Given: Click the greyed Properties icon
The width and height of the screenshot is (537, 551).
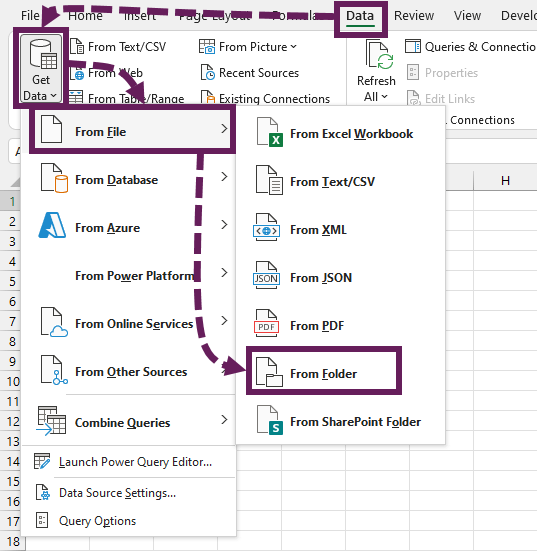Looking at the screenshot, I should click(413, 72).
